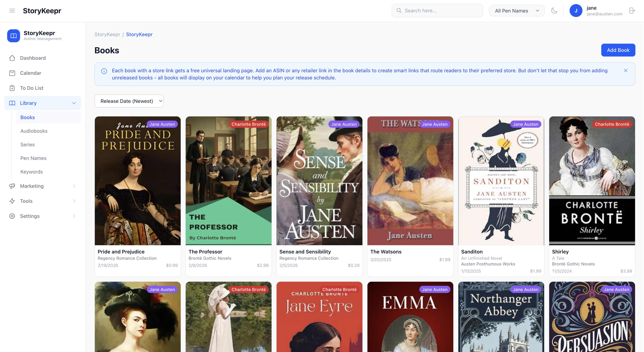
Task: Click the Tools wrench icon in sidebar
Action: 13,201
